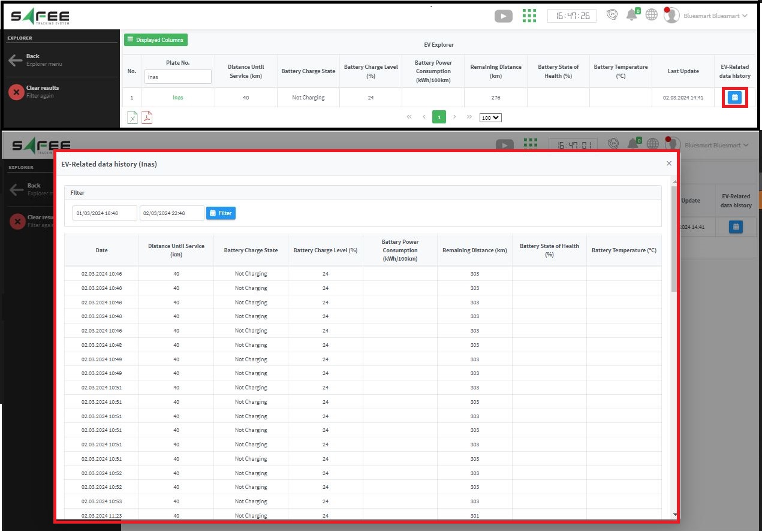Click the dimmed calendar history button behind the dialog

coord(736,227)
